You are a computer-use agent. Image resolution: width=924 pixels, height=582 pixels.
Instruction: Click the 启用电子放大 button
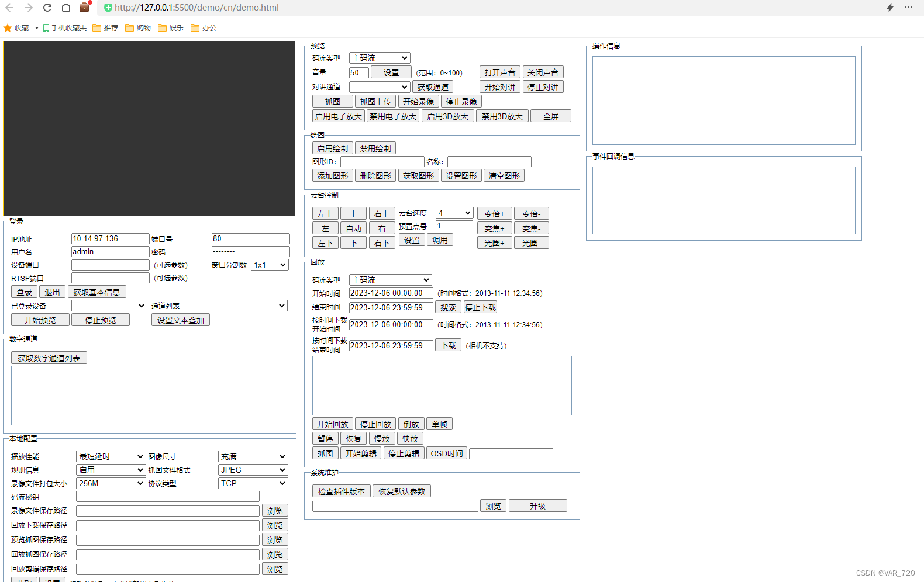[339, 116]
